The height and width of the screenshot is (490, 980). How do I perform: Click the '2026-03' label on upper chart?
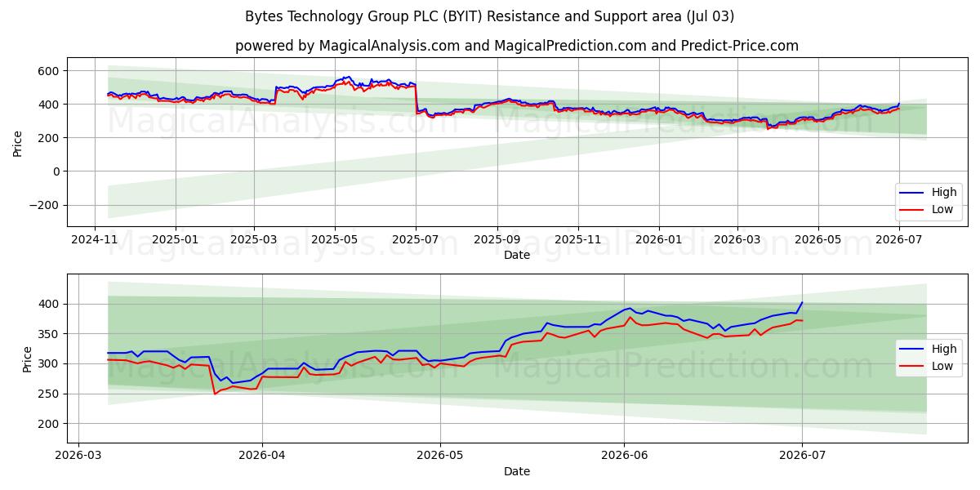click(737, 239)
